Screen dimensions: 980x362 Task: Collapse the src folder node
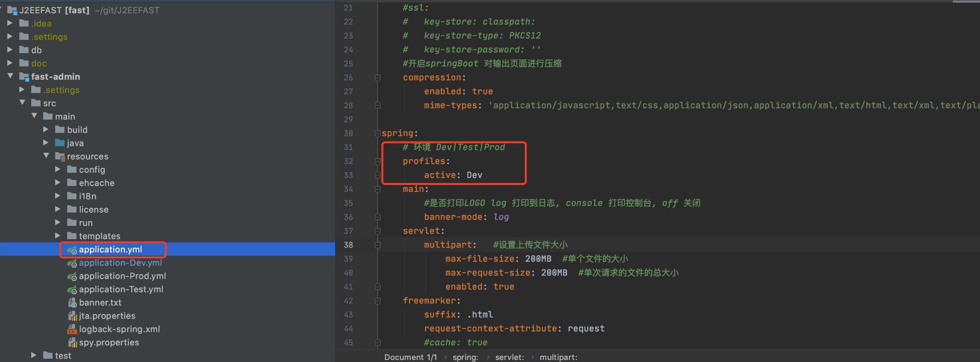click(22, 103)
